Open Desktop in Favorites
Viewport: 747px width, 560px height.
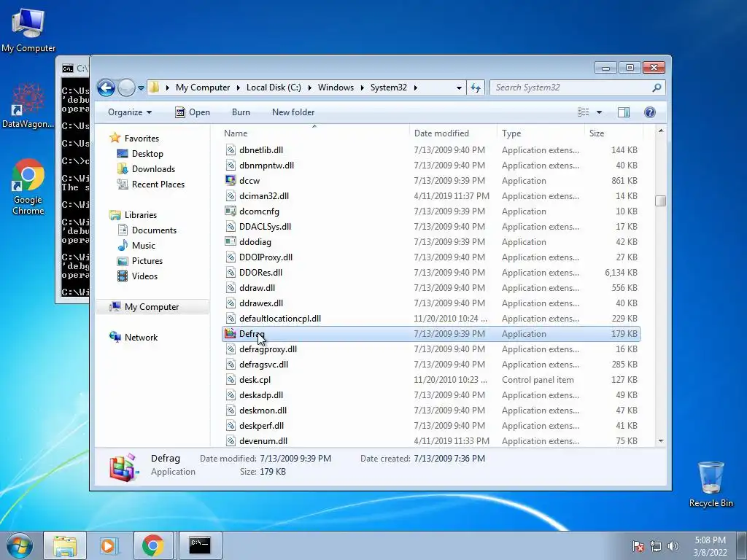click(x=147, y=154)
